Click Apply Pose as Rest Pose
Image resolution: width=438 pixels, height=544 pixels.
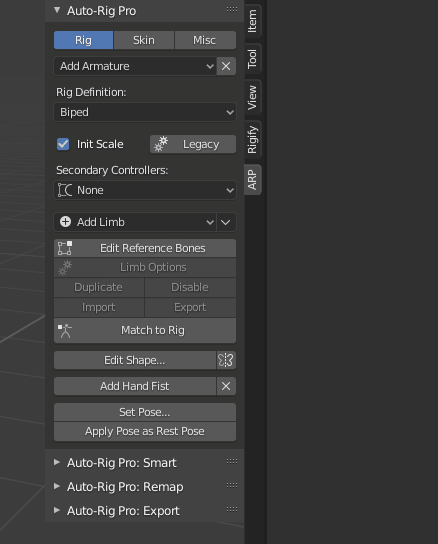click(145, 431)
